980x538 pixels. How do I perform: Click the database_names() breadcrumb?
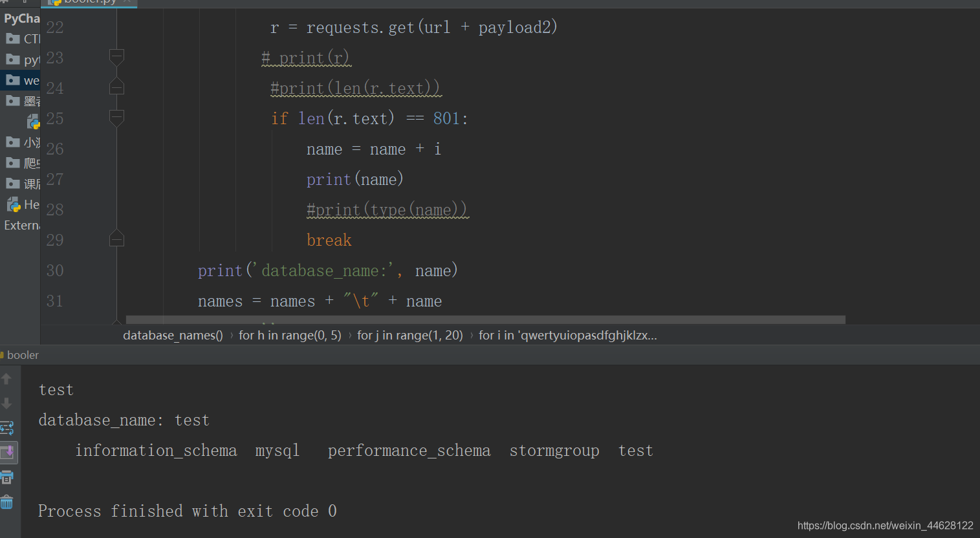click(173, 335)
